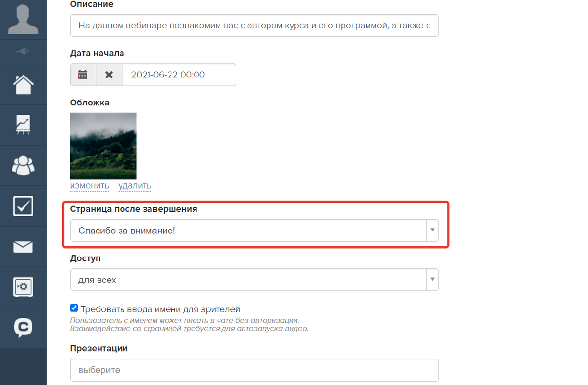Open the user profile avatar in sidebar
The width and height of the screenshot is (588, 385).
[x=23, y=19]
